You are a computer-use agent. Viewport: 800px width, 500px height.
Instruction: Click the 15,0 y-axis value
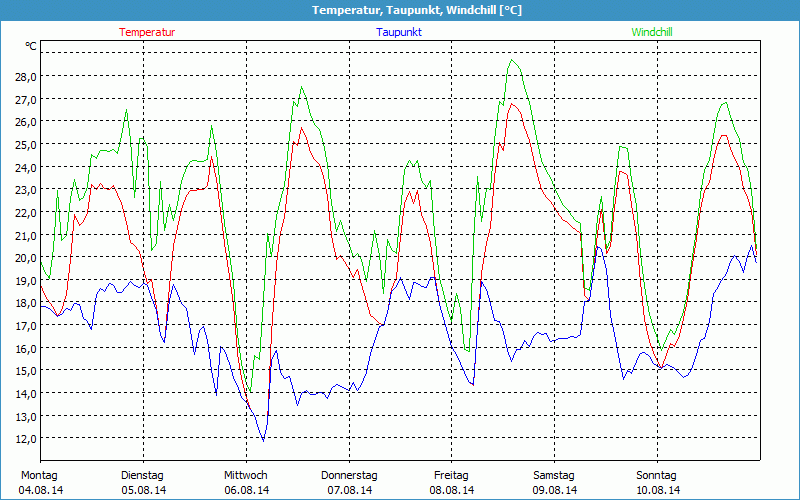pyautogui.click(x=26, y=371)
